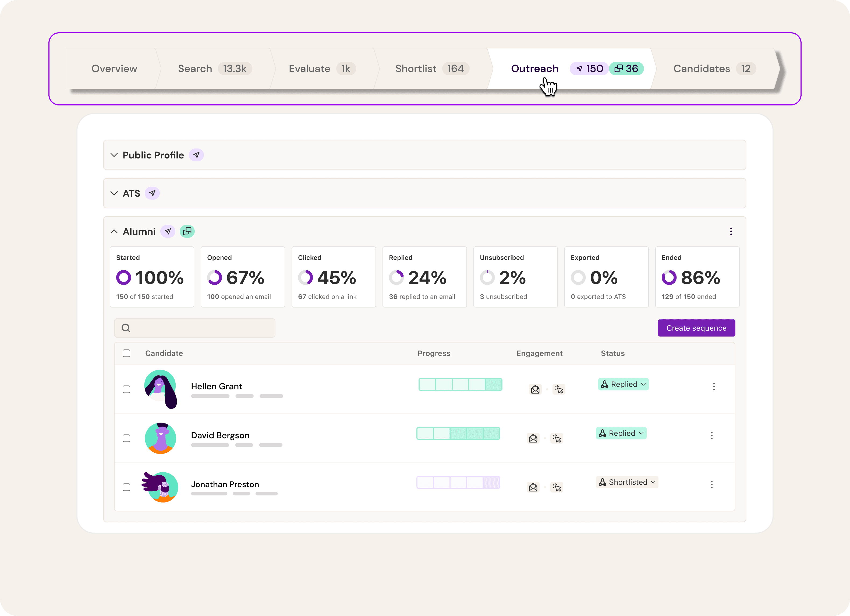
Task: Expand the Public Profile section
Action: [114, 155]
